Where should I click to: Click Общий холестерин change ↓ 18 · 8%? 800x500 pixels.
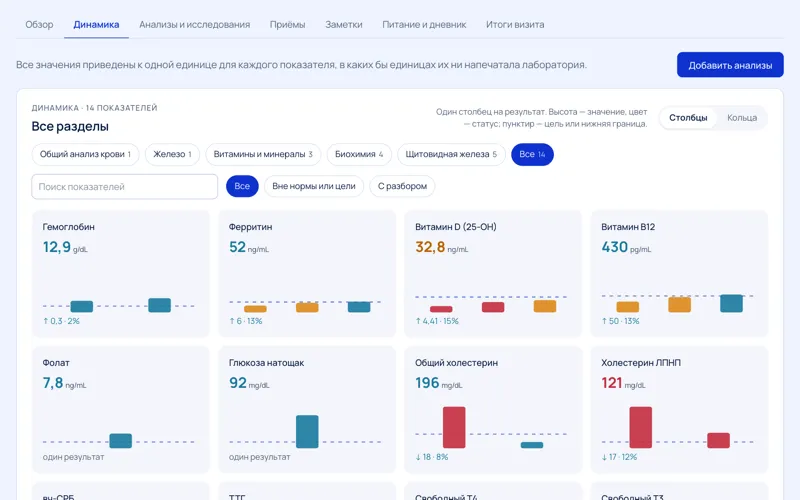(432, 457)
